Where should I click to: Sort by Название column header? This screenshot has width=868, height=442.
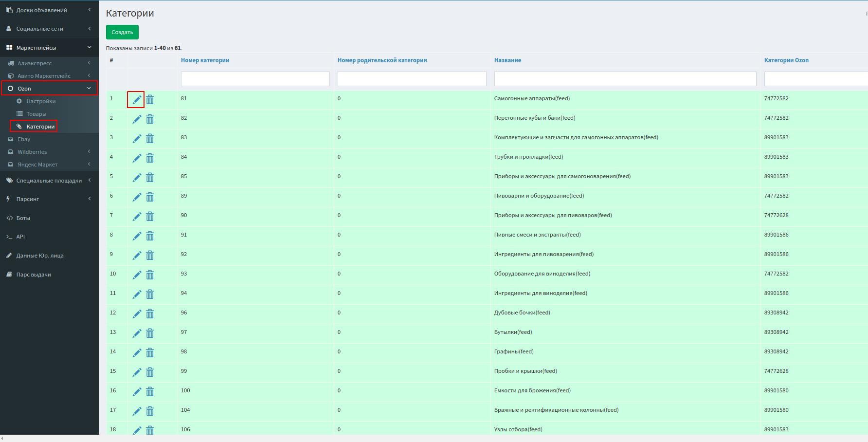(507, 60)
